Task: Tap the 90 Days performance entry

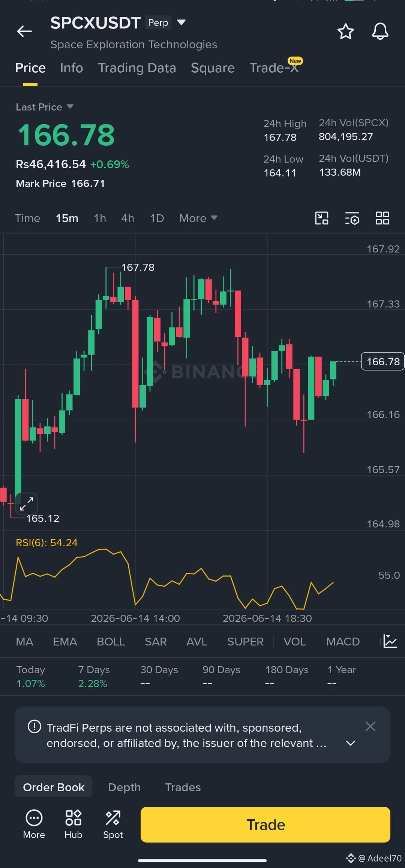Action: [221, 676]
